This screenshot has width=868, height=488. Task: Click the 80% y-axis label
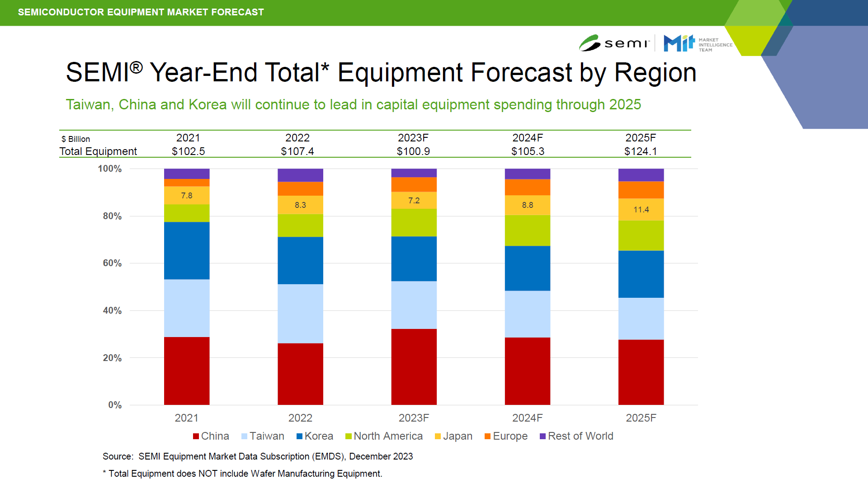pos(112,216)
